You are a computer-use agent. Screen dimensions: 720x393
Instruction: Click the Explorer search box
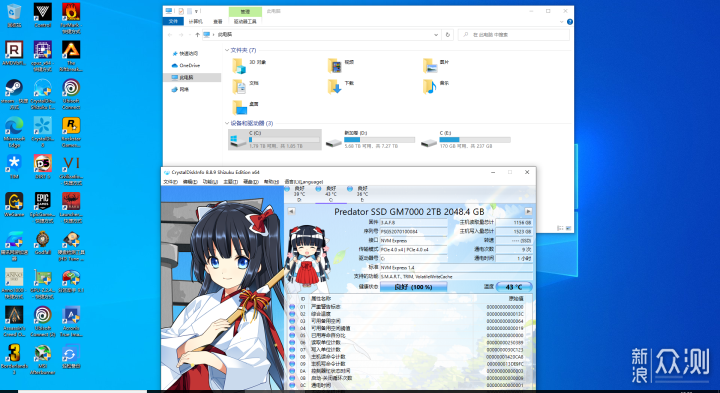click(514, 35)
